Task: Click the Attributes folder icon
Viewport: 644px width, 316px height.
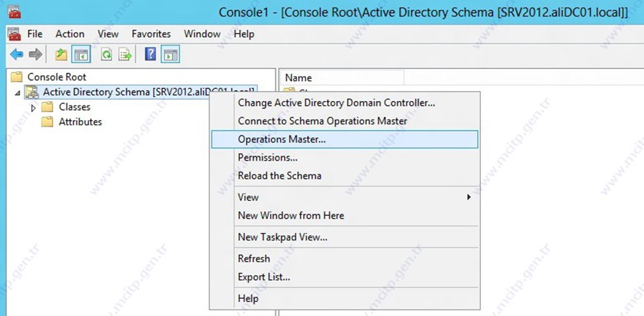Action: tap(48, 121)
